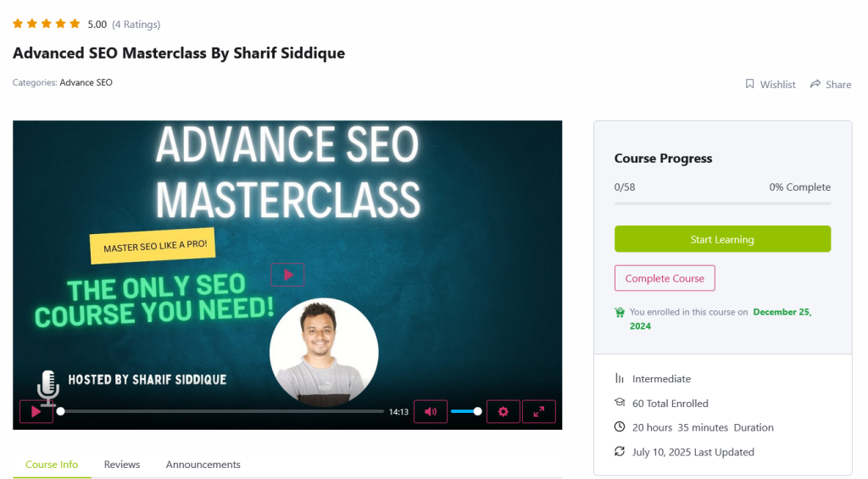Click the Wishlist bookmark icon
This screenshot has height=479, width=868.
coord(749,84)
